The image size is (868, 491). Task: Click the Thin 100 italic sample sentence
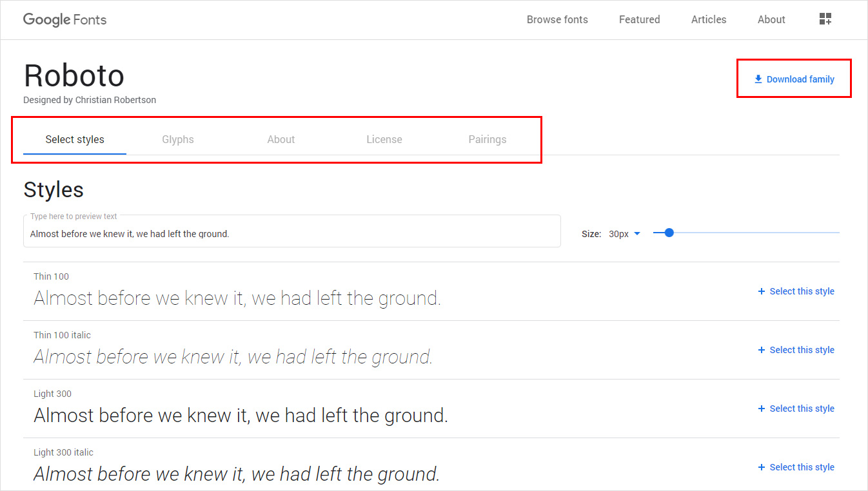[233, 357]
